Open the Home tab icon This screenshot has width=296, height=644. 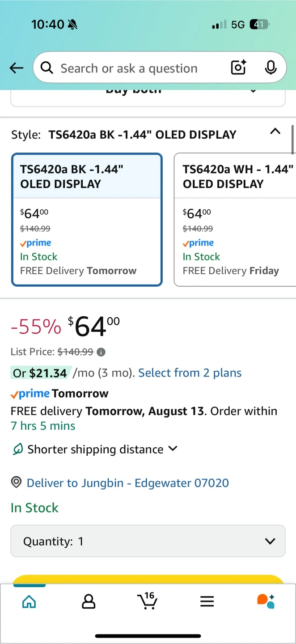point(29,602)
